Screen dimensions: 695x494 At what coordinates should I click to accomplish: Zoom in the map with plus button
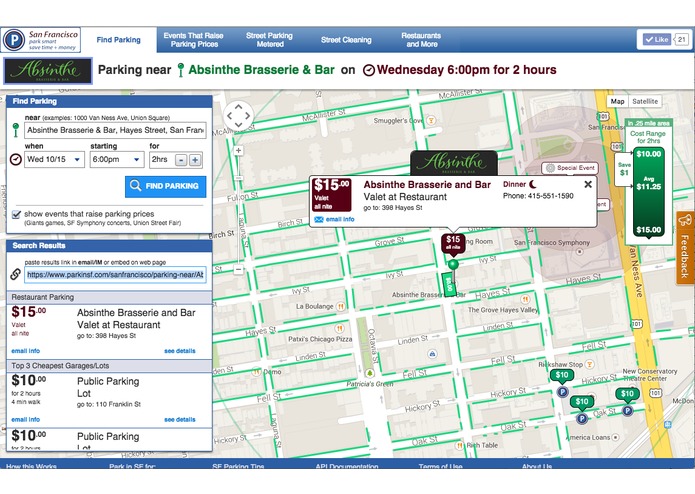(238, 151)
